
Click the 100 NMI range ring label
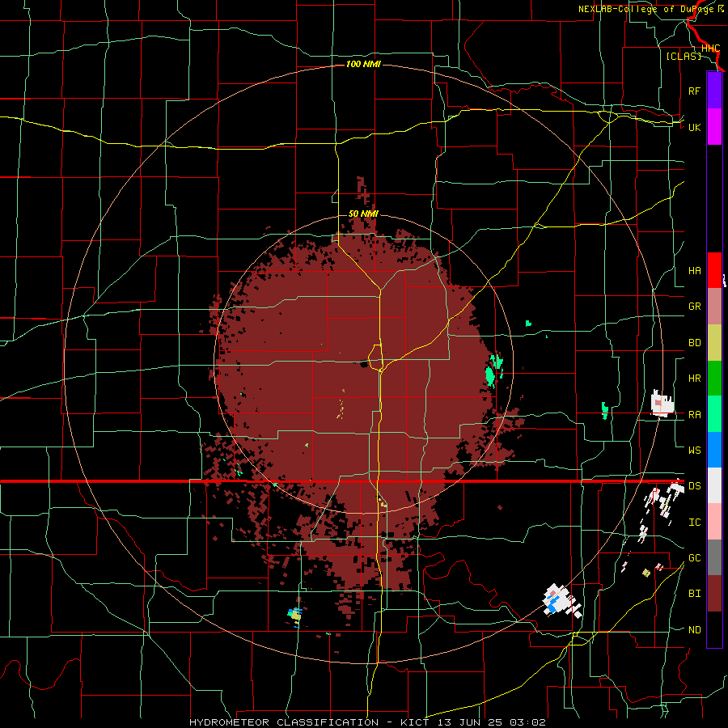[x=363, y=64]
